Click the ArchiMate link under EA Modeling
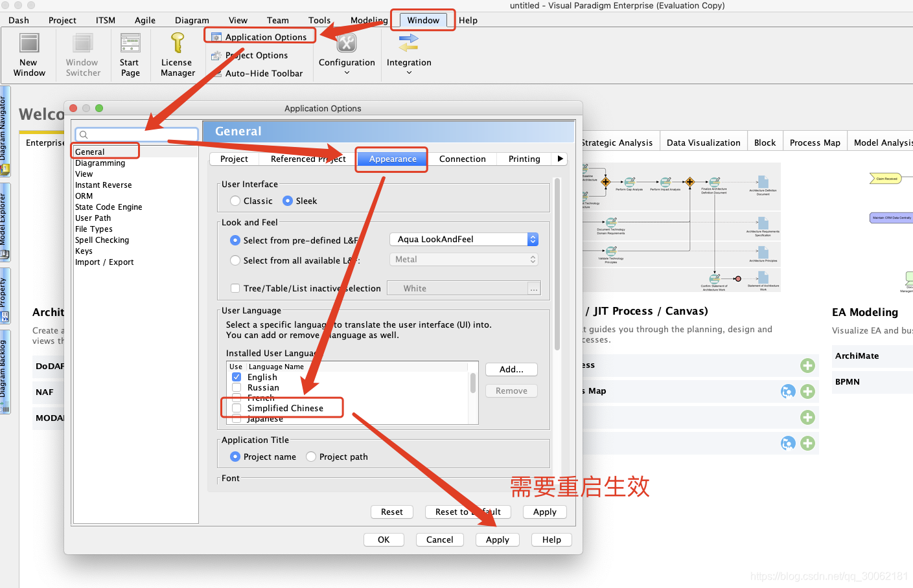Viewport: 913px width, 588px height. click(x=857, y=356)
